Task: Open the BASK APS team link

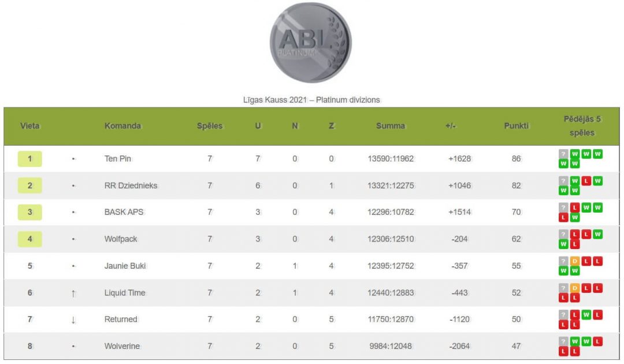Action: coord(124,212)
